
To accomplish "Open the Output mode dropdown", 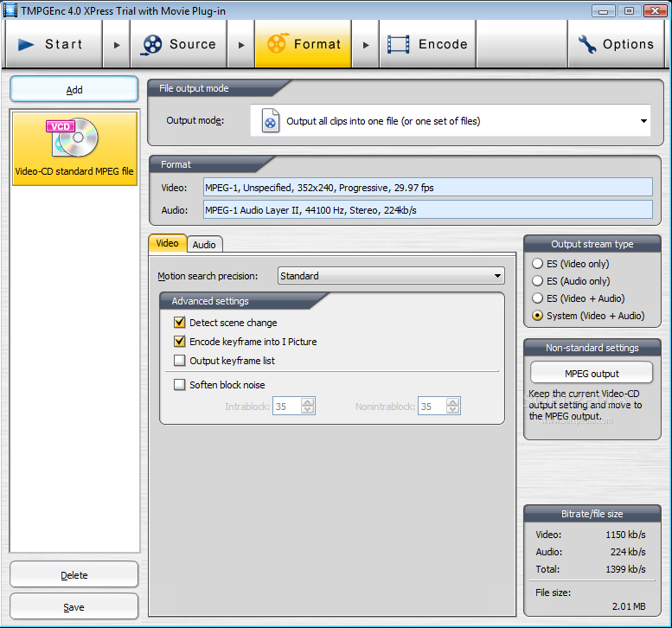I will click(x=451, y=121).
